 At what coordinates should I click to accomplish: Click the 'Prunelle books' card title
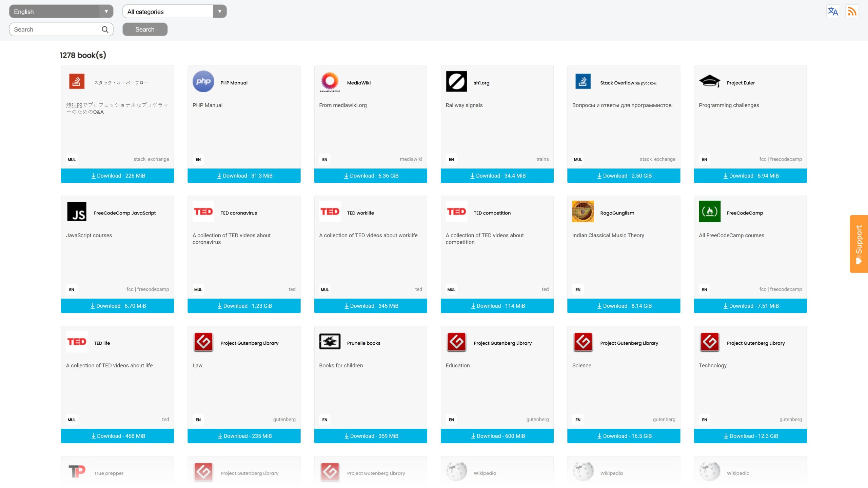pyautogui.click(x=364, y=343)
